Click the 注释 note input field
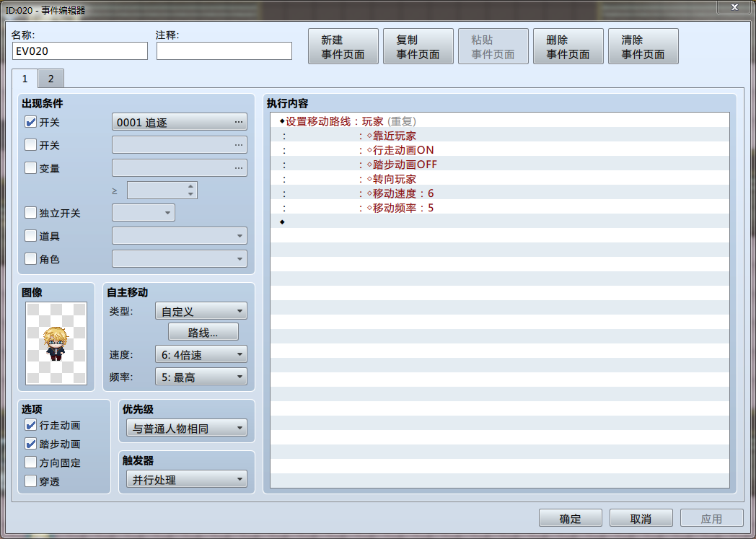 click(224, 51)
